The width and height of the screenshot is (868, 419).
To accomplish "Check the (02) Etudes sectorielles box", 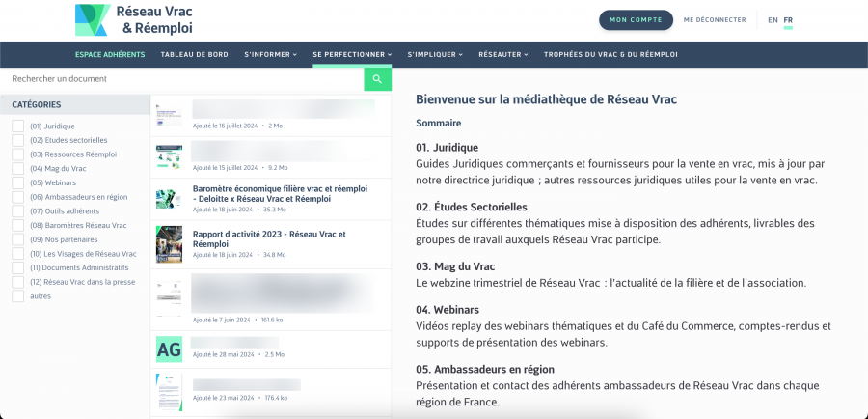I will (17, 140).
